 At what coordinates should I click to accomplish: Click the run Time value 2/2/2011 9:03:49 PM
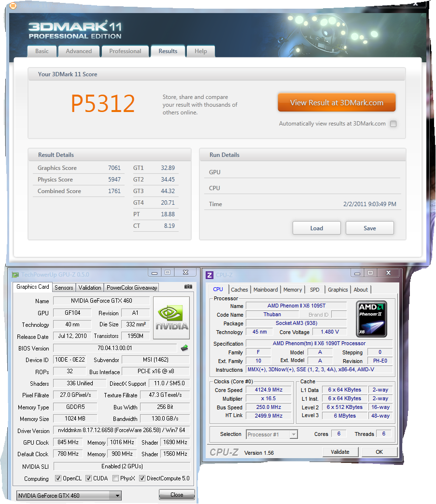(x=370, y=204)
